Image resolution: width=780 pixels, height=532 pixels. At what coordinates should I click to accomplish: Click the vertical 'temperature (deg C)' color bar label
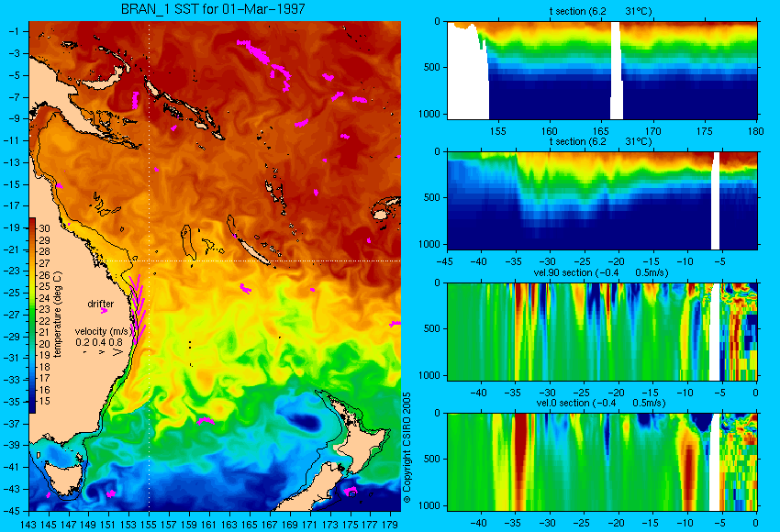[57, 315]
